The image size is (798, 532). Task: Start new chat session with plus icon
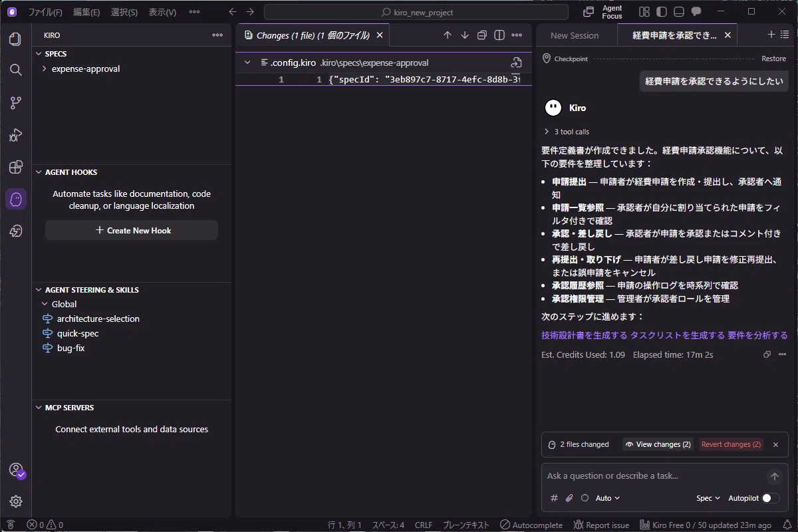coord(771,35)
